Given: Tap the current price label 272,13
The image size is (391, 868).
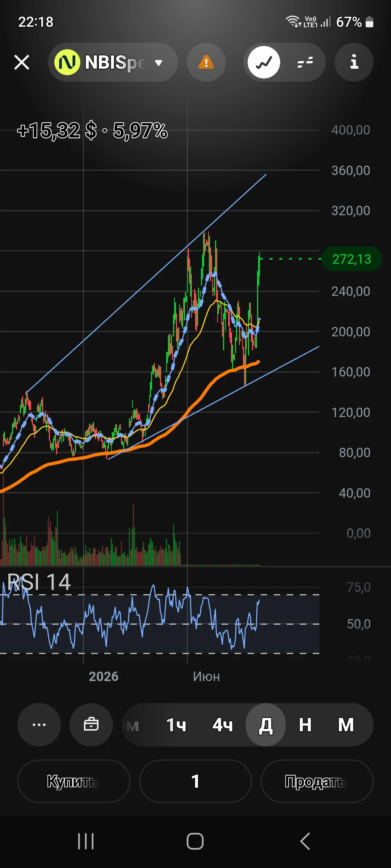Looking at the screenshot, I should 352,259.
